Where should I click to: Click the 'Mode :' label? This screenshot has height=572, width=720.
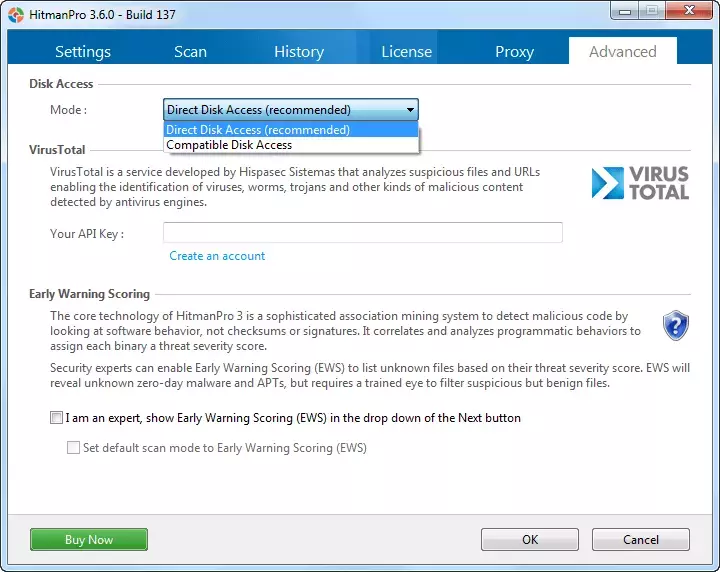point(68,110)
